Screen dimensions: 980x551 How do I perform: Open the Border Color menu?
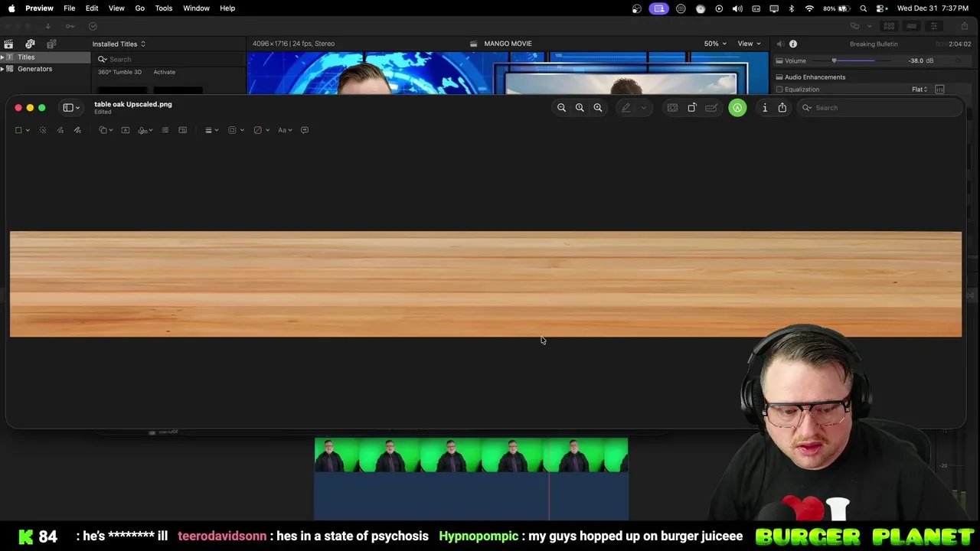click(235, 130)
